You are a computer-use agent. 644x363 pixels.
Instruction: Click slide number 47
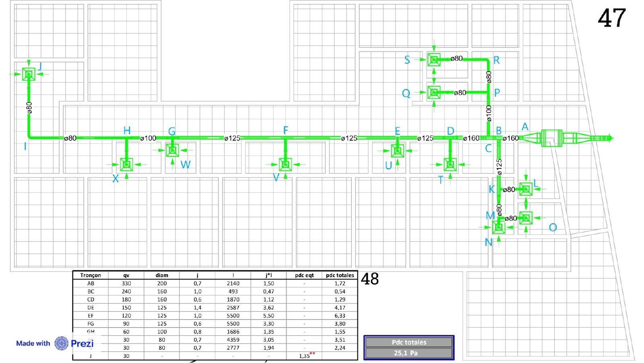(612, 18)
